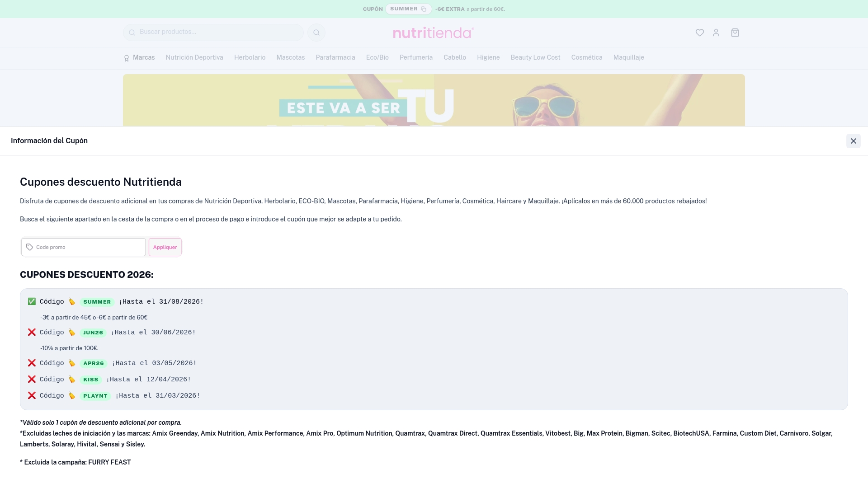Open the Mascotas menu item
The image size is (868, 488).
(291, 57)
